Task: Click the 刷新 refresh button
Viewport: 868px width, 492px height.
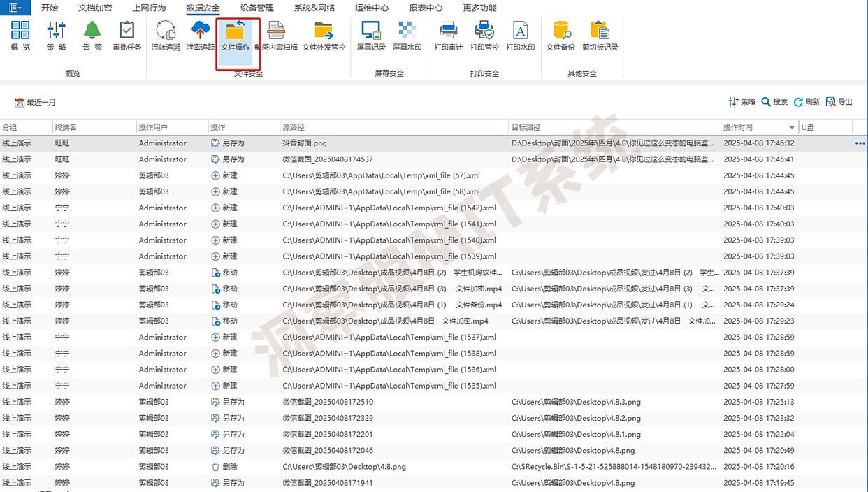Action: coord(806,102)
